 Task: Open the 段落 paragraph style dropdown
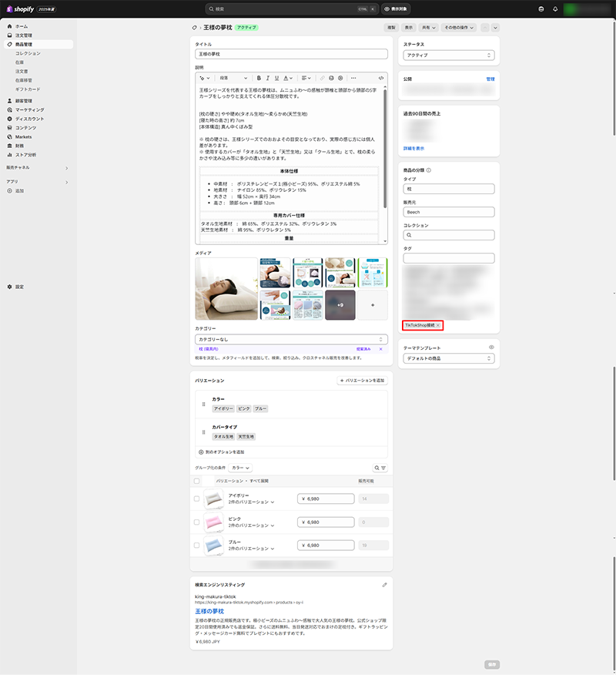point(233,78)
